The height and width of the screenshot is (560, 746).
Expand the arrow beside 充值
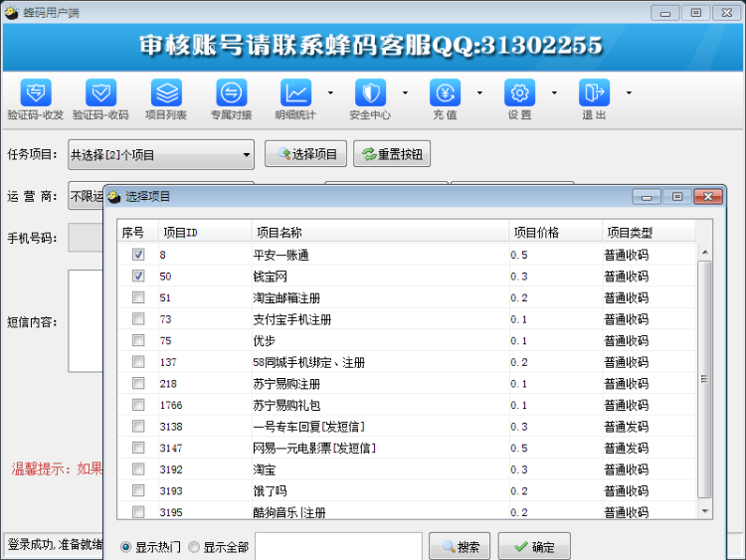tap(479, 93)
